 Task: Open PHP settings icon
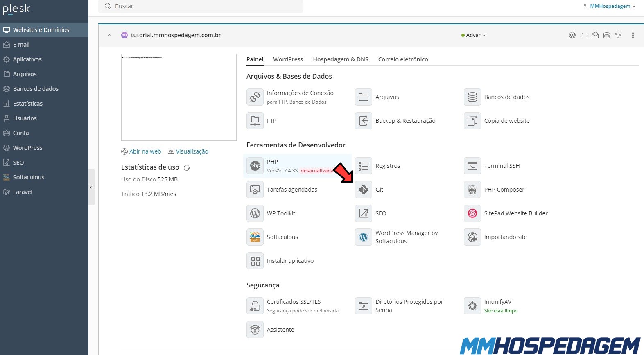point(255,166)
